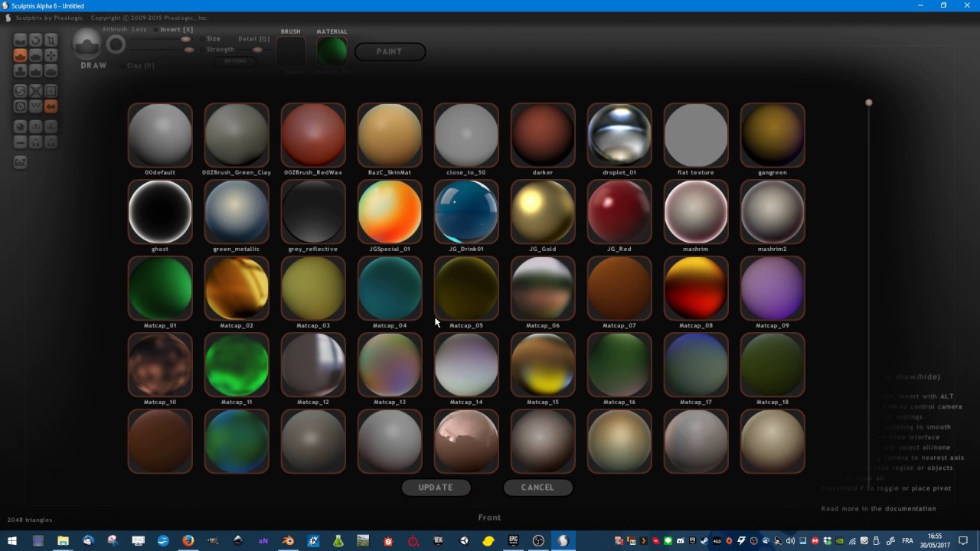Choose the JG_Gold material
The image size is (980, 551).
(x=543, y=212)
